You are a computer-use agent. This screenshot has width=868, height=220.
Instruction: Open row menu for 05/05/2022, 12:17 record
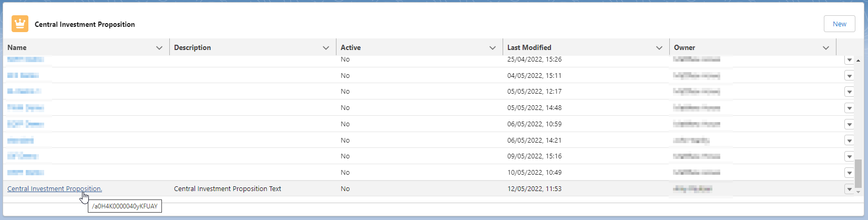[849, 92]
